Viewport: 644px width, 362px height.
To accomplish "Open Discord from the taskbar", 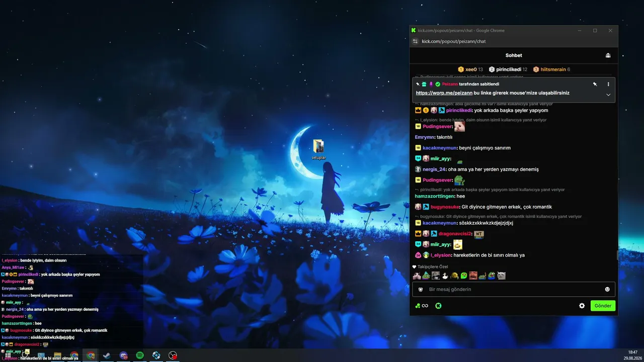I will [124, 355].
